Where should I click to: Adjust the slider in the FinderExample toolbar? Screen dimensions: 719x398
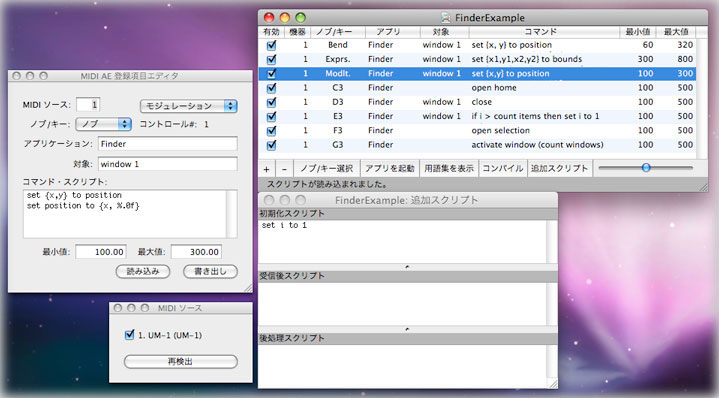click(646, 168)
